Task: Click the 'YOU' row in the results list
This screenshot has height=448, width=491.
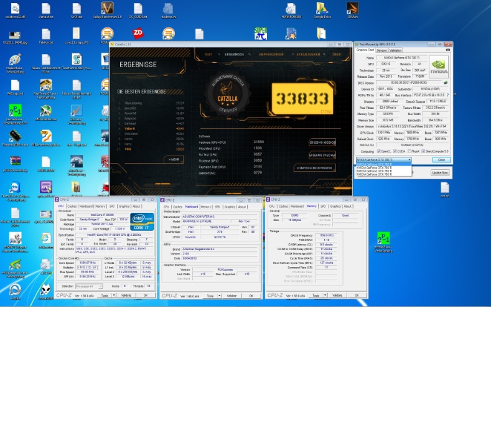Action: click(x=151, y=149)
